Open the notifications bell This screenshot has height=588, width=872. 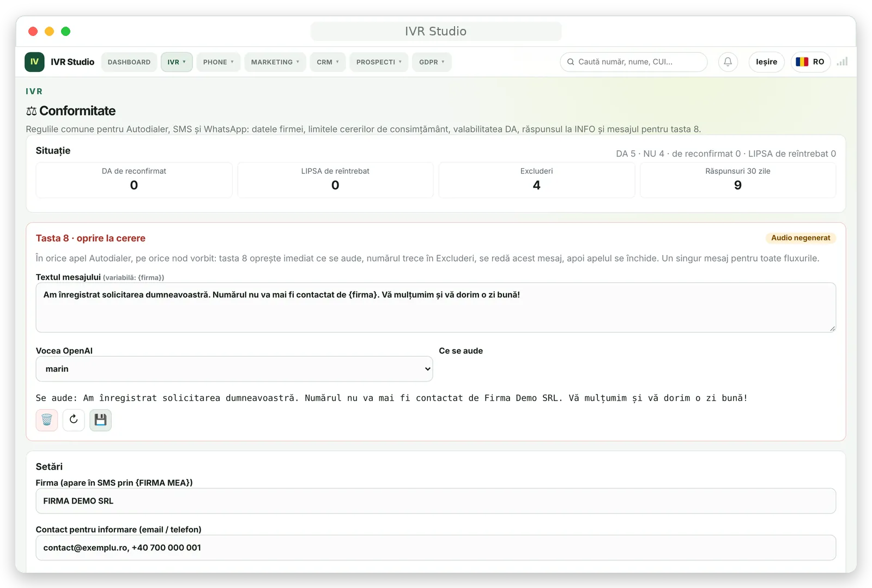(728, 62)
